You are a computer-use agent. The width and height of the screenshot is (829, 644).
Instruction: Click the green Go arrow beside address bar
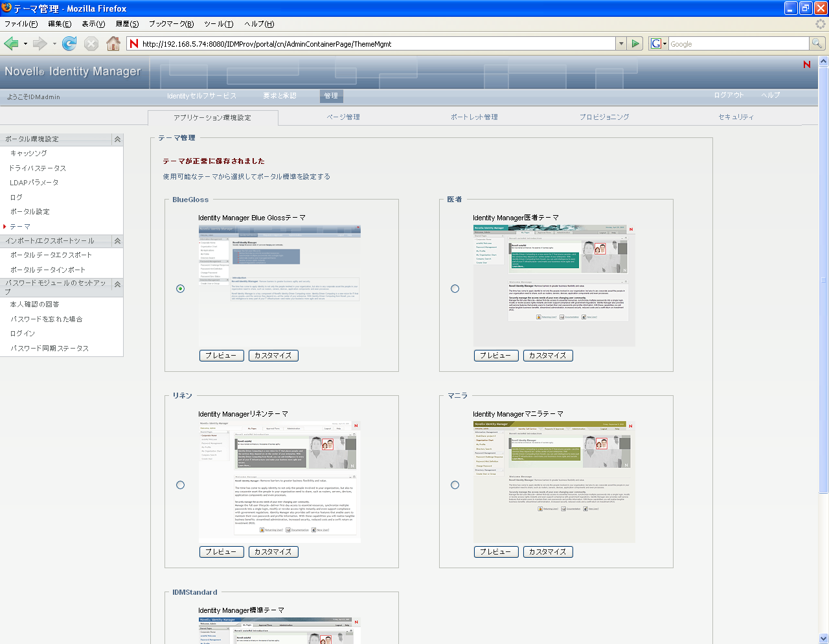point(635,43)
